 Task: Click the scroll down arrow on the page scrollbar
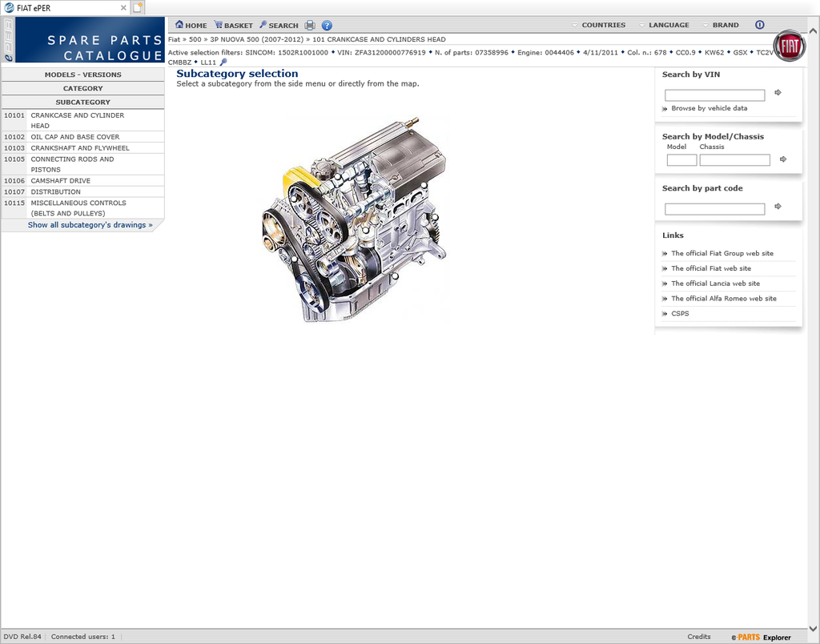[x=814, y=629]
